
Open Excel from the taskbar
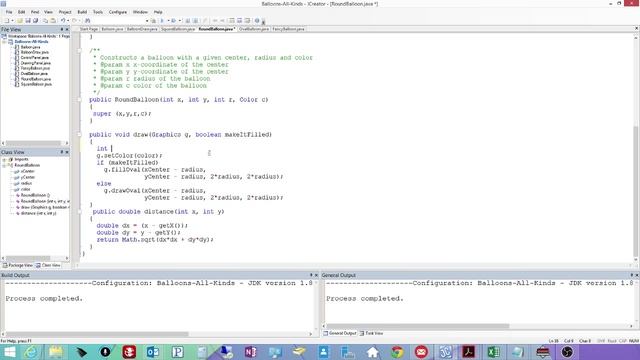493,352
